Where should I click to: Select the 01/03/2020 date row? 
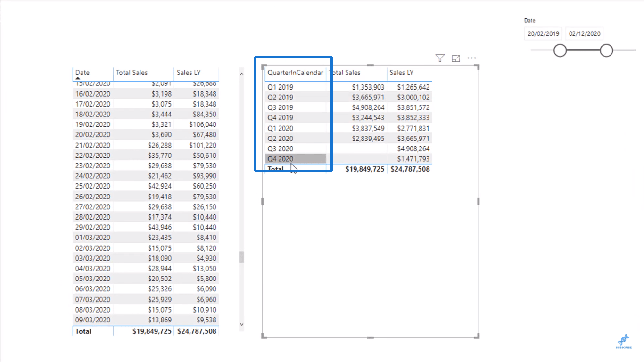tap(146, 238)
